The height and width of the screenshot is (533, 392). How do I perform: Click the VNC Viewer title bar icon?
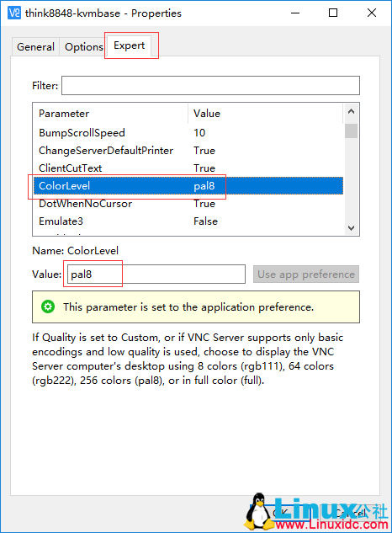(x=14, y=13)
